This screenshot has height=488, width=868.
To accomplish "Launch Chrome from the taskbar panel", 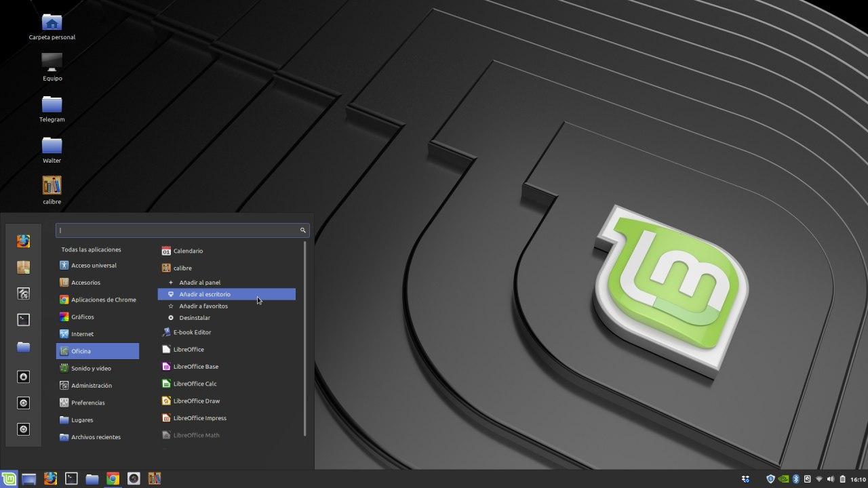I will [113, 479].
